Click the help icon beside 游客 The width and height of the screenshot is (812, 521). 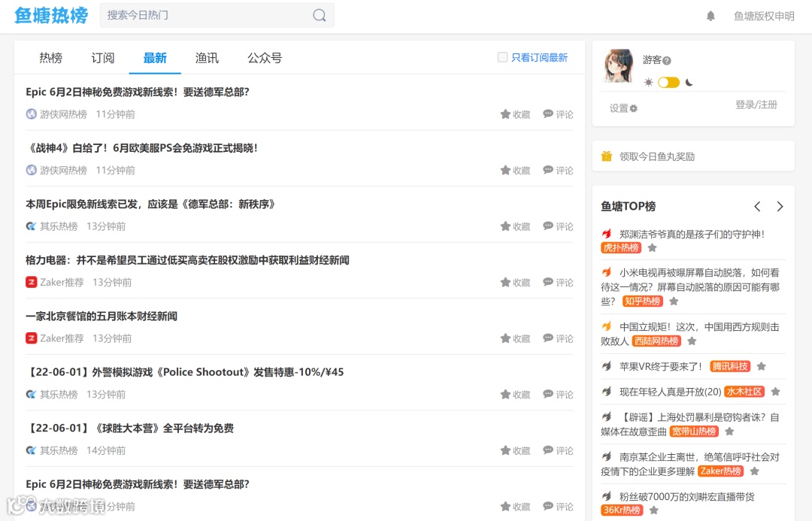pos(666,61)
